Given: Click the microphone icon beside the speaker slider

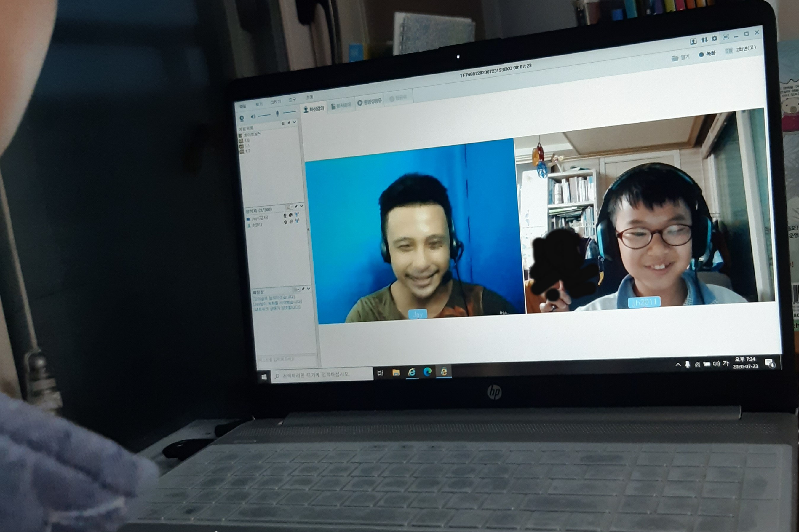Looking at the screenshot, I should (x=277, y=113).
